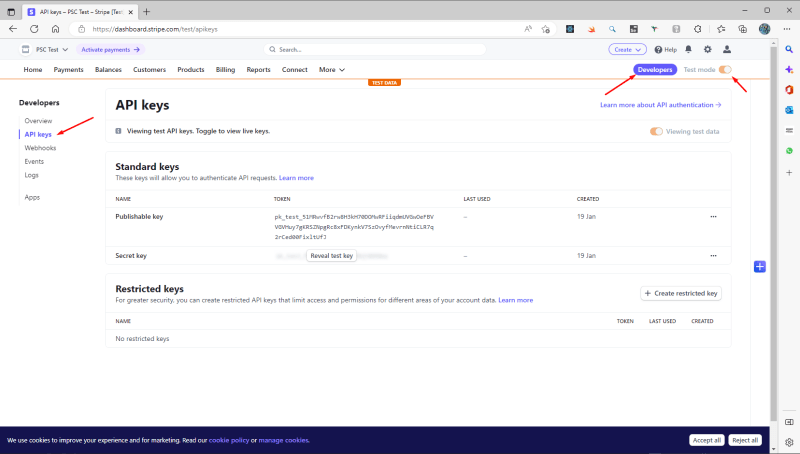Image resolution: width=800 pixels, height=454 pixels.
Task: Open the magnifier extension in toolbar
Action: [612, 29]
